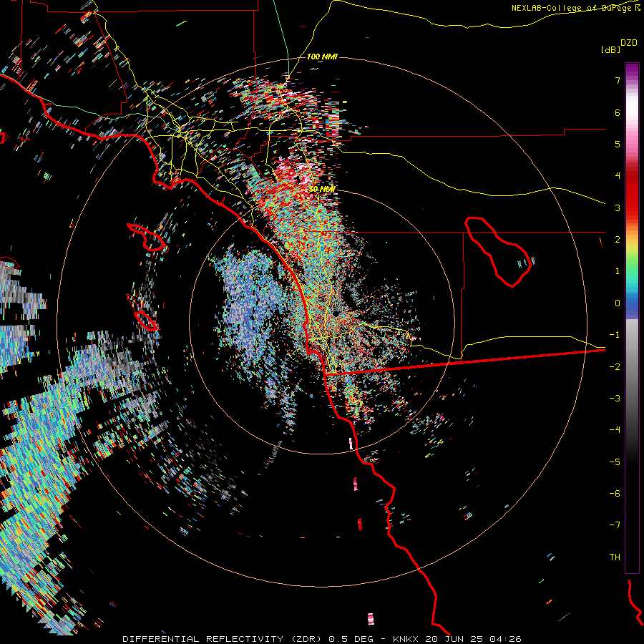Click the -5 value on the color scale
This screenshot has height=644, width=644.
click(615, 462)
